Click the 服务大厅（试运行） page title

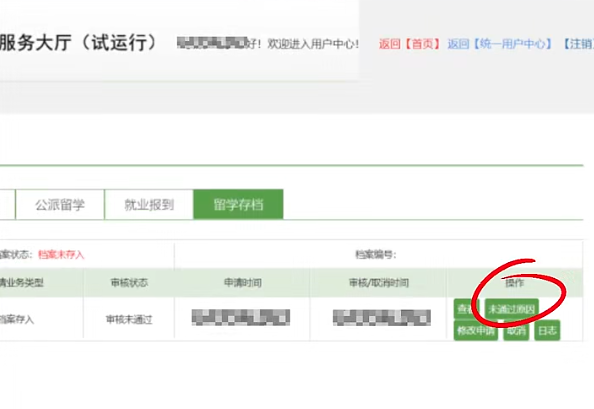coord(78,42)
